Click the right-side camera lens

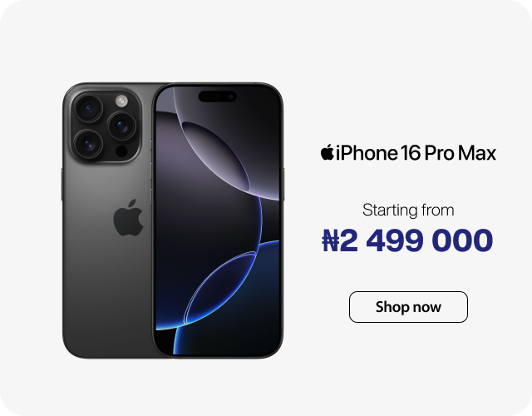pos(122,126)
